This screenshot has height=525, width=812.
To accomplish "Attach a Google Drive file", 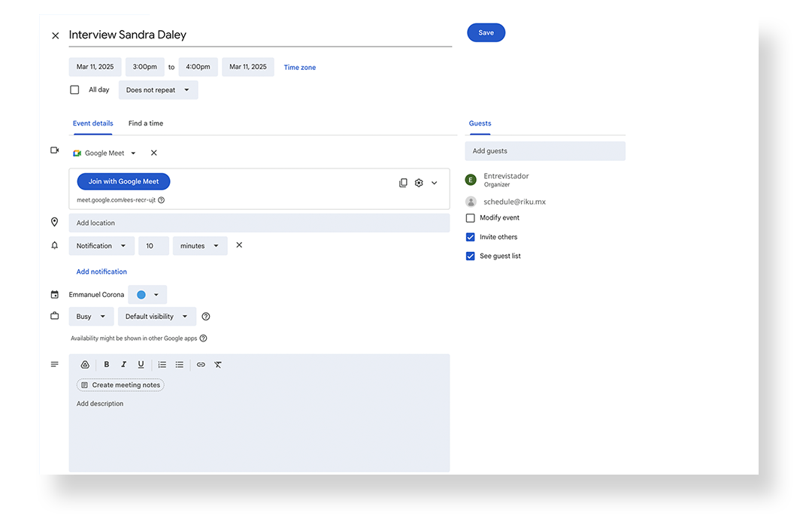I will [85, 365].
